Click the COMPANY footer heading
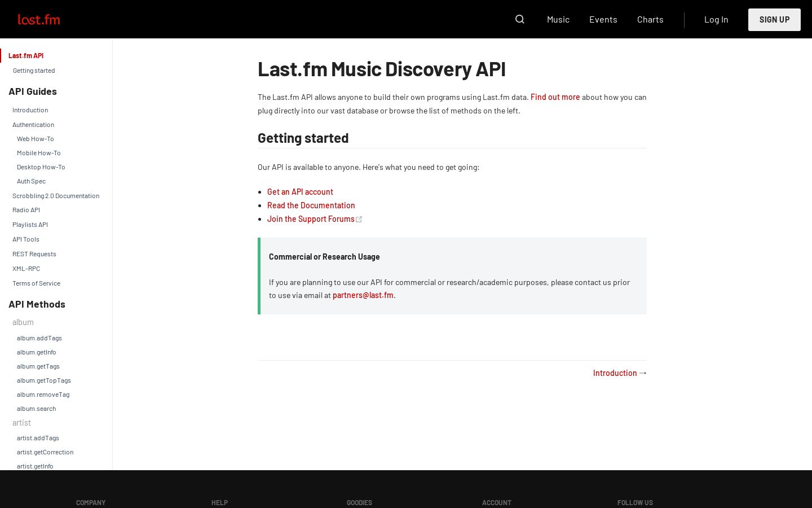Image resolution: width=812 pixels, height=508 pixels. (x=91, y=502)
